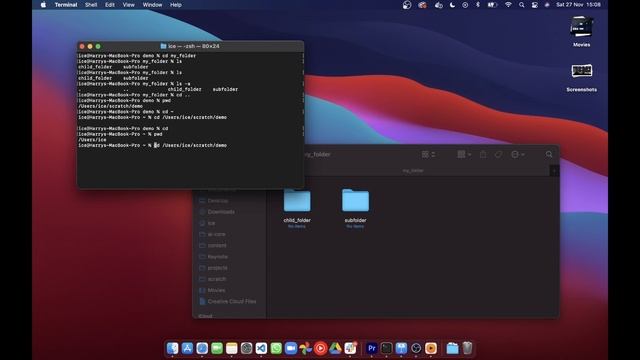Click the Share button in Finder toolbar
The height and width of the screenshot is (360, 640).
coord(483,154)
